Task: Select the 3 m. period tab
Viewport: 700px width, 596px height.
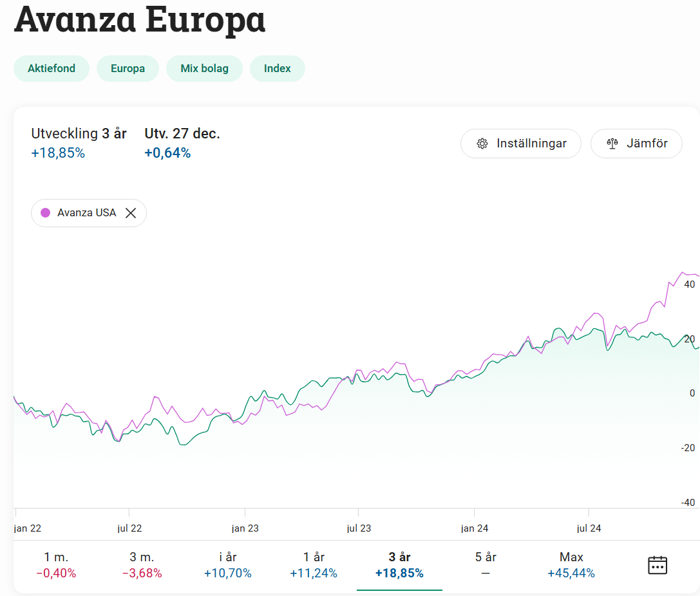Action: 142,564
